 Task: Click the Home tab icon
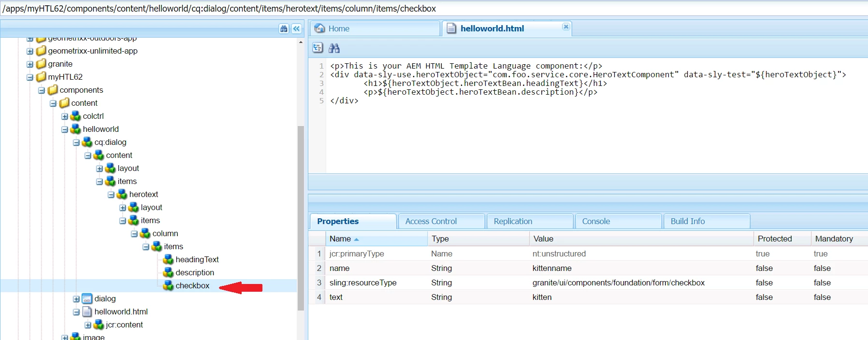[x=319, y=28]
